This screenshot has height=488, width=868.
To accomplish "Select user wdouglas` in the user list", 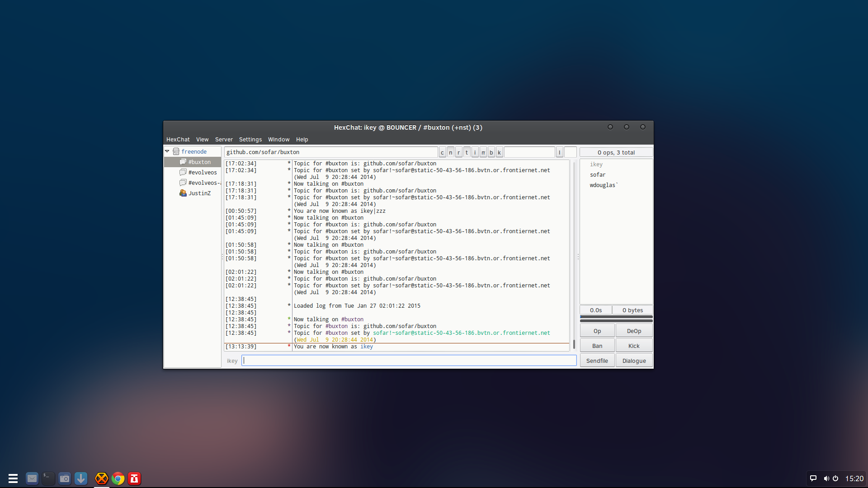I will [x=604, y=185].
